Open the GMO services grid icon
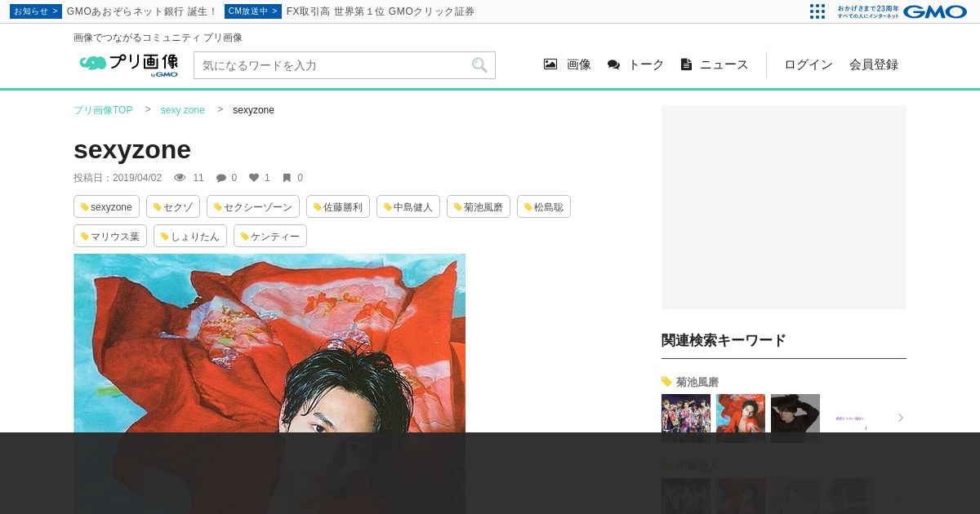Viewport: 980px width, 514px height. [817, 11]
